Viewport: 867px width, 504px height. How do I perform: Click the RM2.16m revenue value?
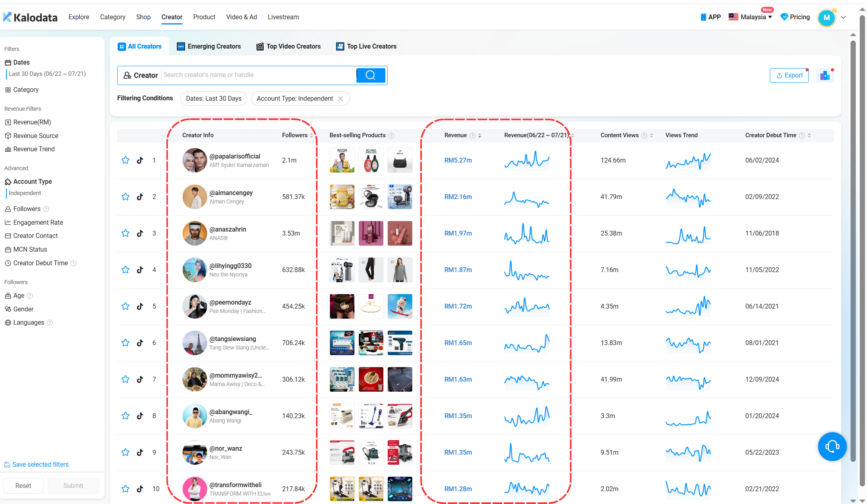458,197
